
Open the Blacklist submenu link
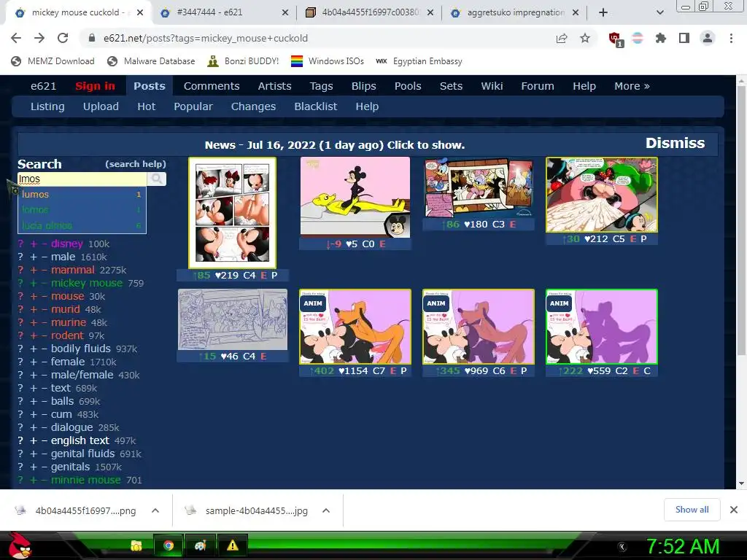pyautogui.click(x=315, y=106)
